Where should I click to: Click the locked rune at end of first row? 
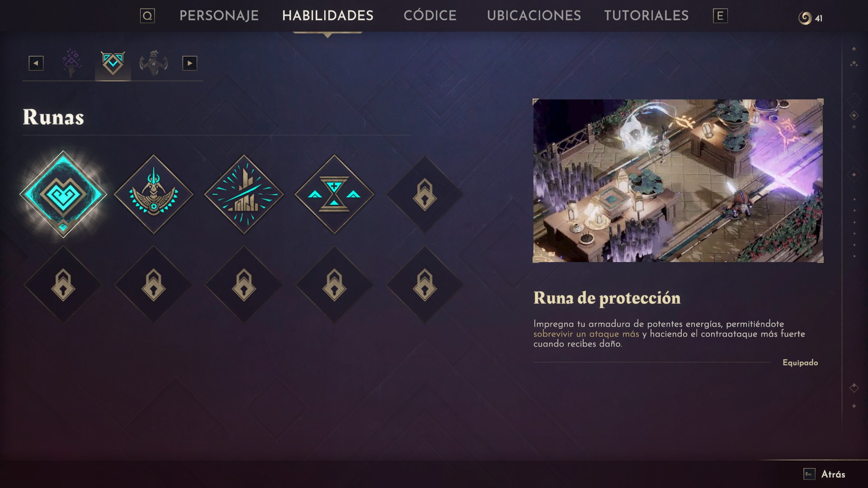(x=425, y=194)
